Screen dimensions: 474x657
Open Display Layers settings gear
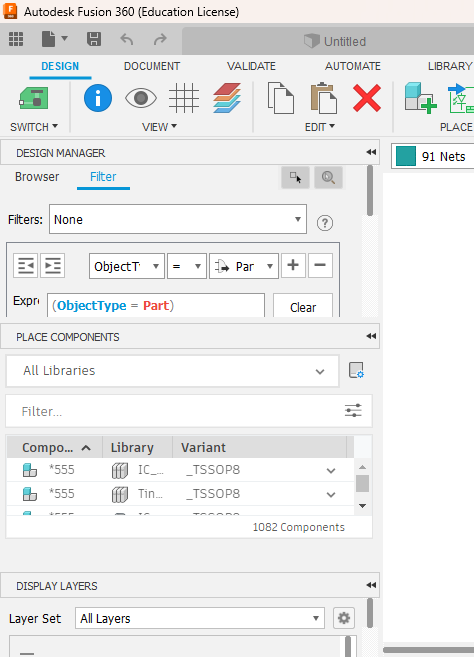click(344, 618)
